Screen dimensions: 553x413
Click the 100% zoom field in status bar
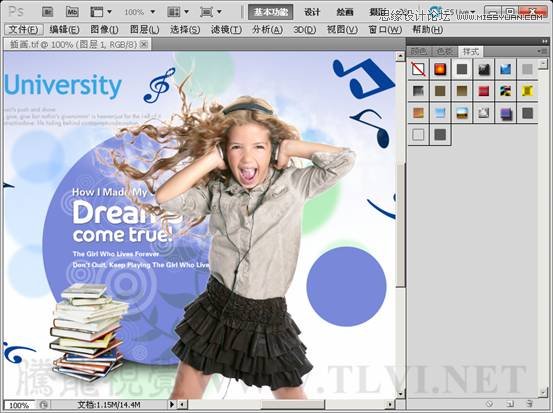[x=19, y=405]
